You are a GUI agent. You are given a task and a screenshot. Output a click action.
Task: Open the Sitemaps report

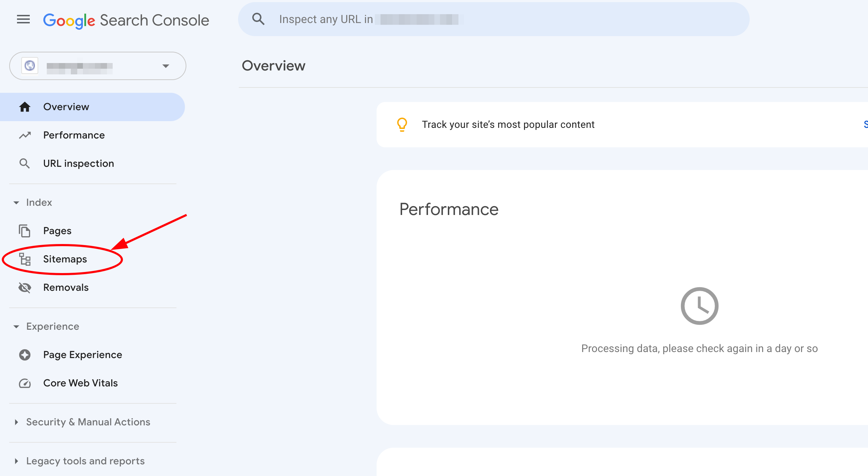pos(65,259)
